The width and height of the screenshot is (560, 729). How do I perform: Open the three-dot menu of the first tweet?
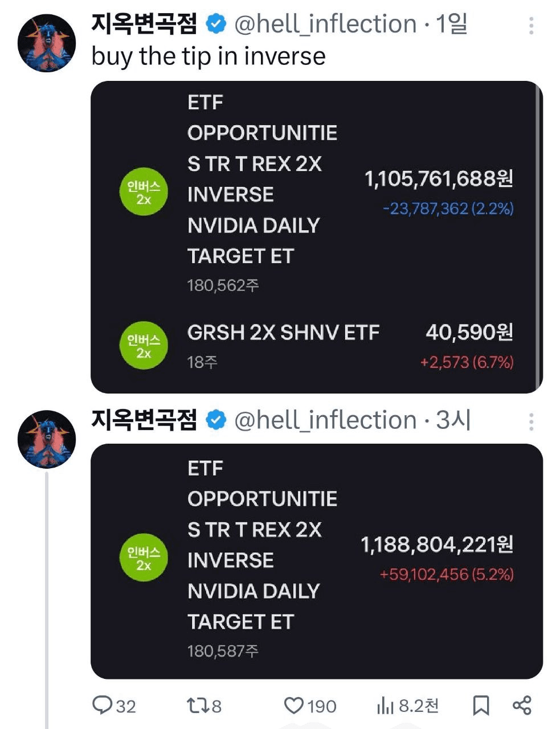point(531,26)
